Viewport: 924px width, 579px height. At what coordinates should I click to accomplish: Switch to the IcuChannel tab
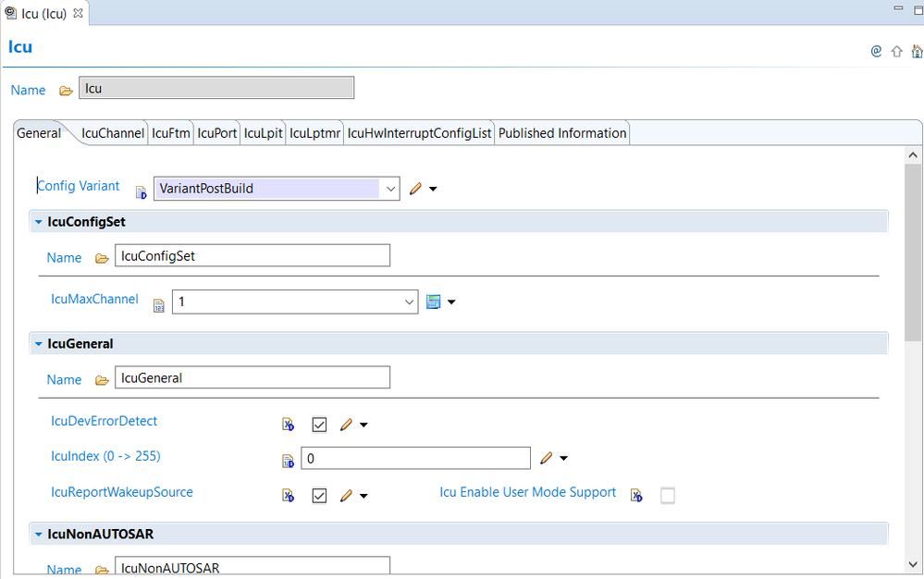(113, 133)
